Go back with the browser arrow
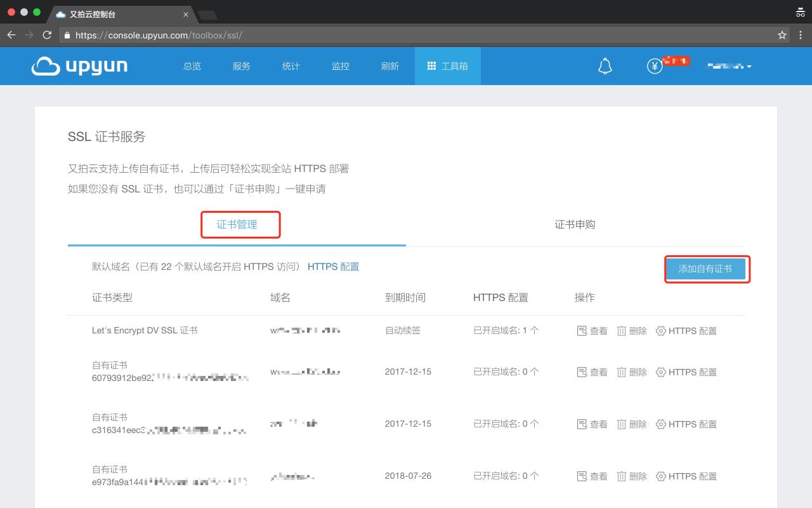 11,36
